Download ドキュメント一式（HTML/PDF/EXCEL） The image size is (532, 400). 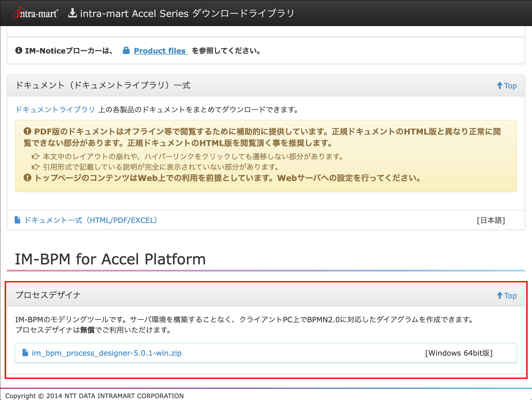point(91,220)
